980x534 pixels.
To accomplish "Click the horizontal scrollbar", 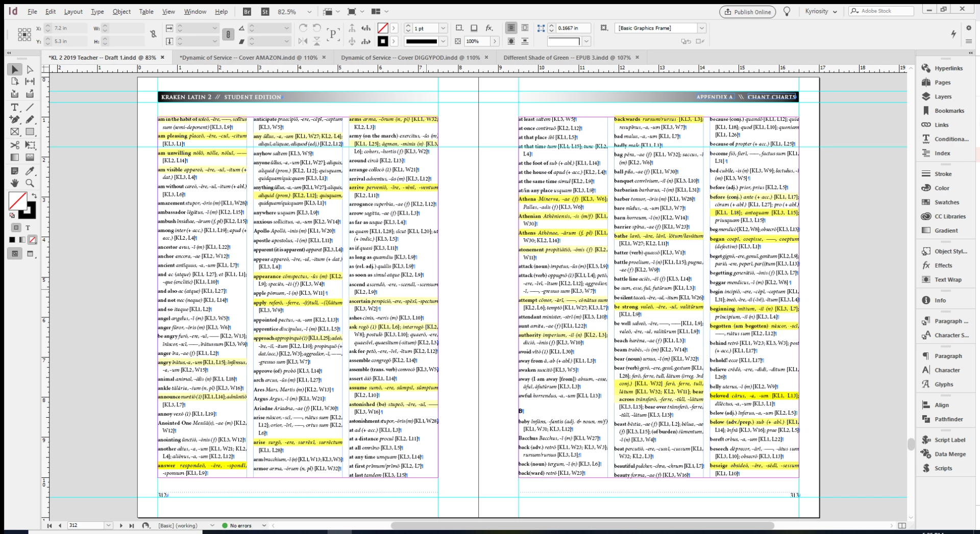I will 582,525.
